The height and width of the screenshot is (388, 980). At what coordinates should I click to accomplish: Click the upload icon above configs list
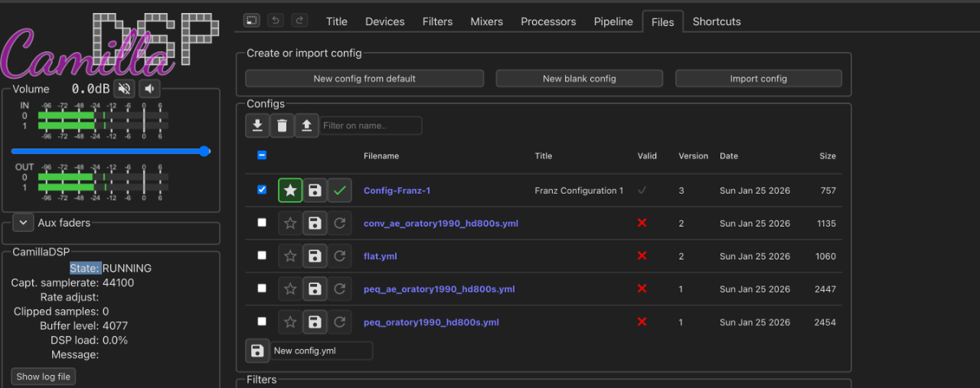click(x=307, y=126)
